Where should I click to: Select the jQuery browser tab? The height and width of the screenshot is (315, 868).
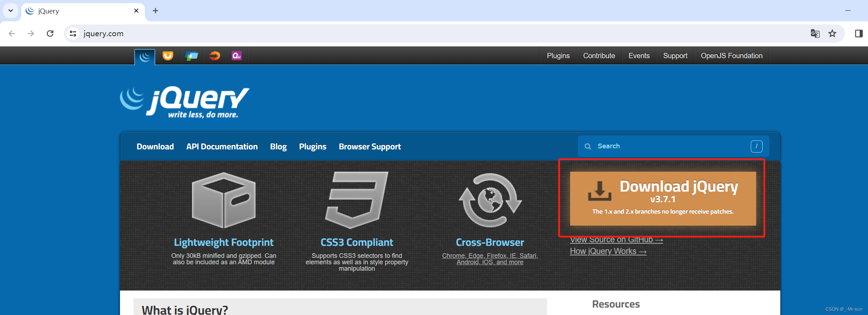83,11
